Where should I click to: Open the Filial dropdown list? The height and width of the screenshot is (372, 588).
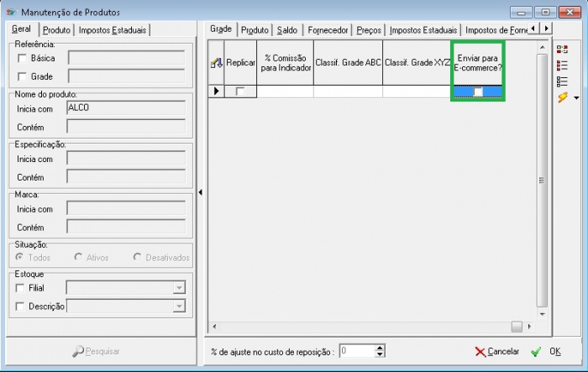[x=178, y=287]
